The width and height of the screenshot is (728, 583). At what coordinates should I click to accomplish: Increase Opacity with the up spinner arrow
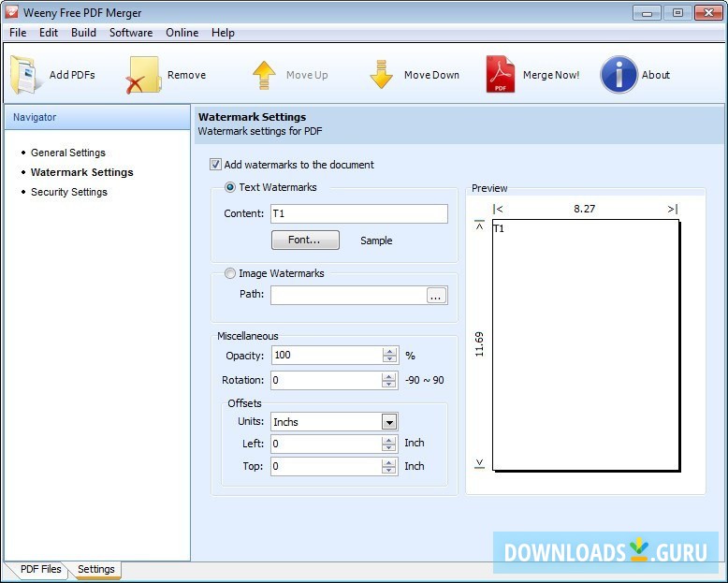389,352
